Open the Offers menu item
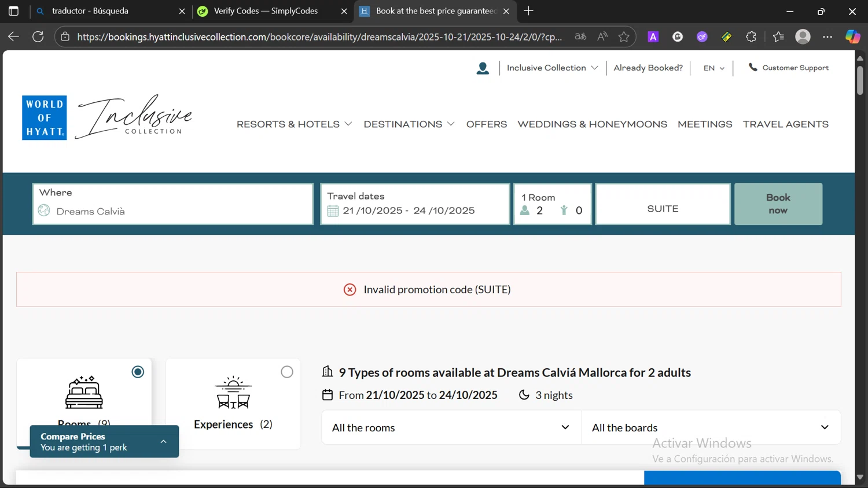 click(x=487, y=124)
